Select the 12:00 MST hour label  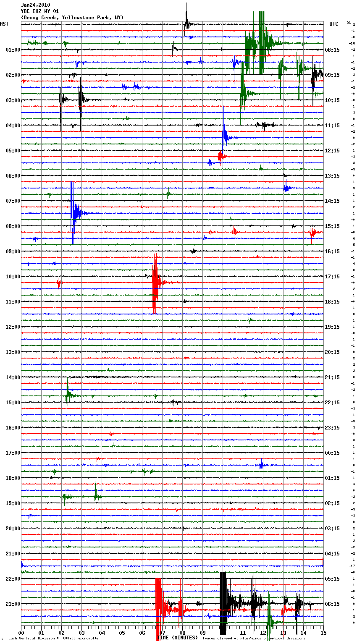click(x=13, y=327)
